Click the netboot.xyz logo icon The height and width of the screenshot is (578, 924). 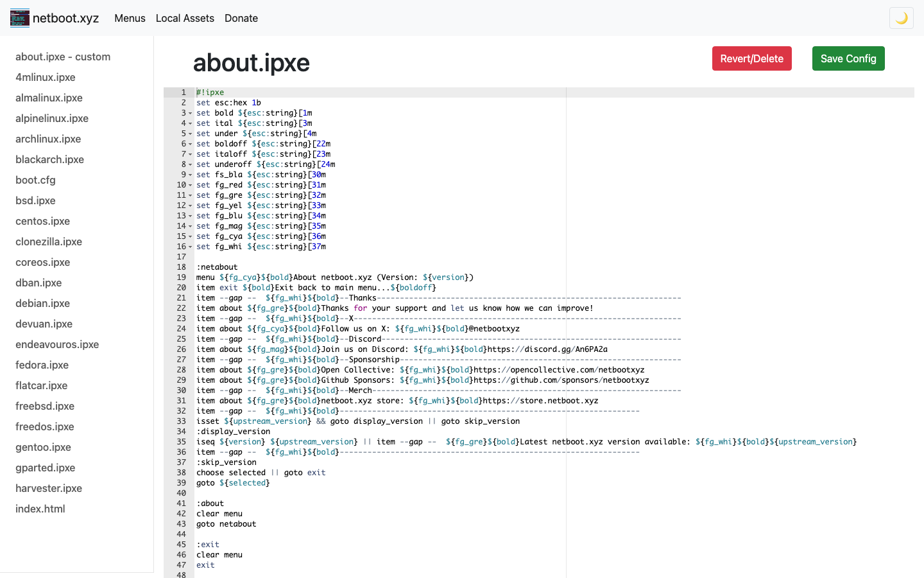(20, 18)
